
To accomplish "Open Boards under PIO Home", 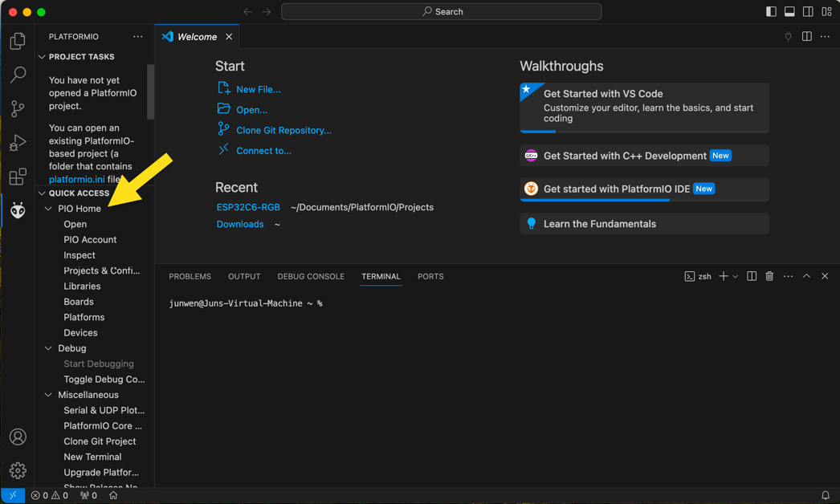I will (x=79, y=302).
